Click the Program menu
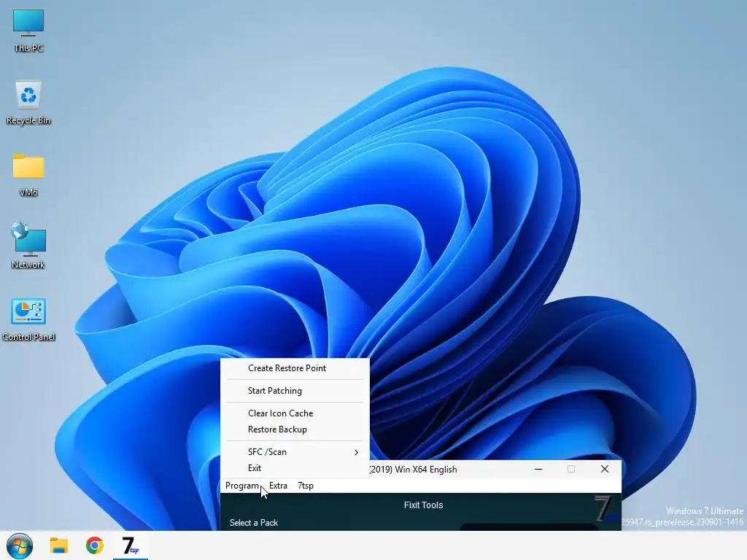 (x=242, y=486)
